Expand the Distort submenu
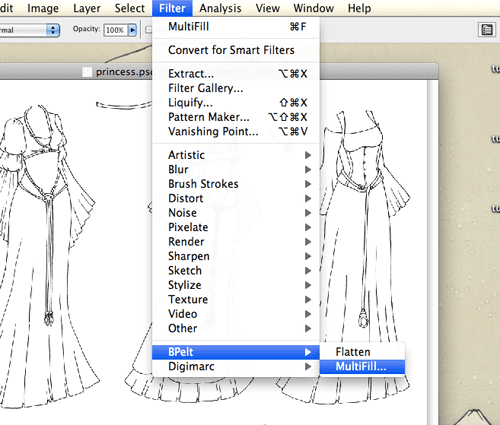This screenshot has width=500, height=425. (x=236, y=198)
